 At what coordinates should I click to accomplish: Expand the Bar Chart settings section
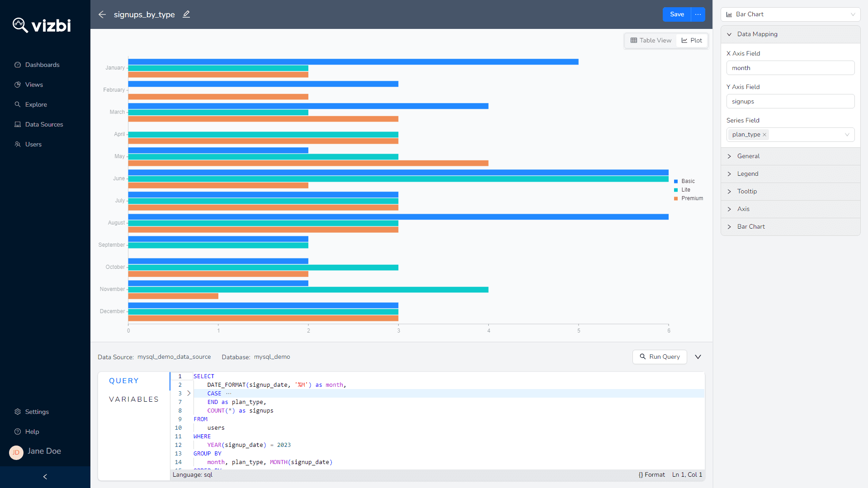790,226
